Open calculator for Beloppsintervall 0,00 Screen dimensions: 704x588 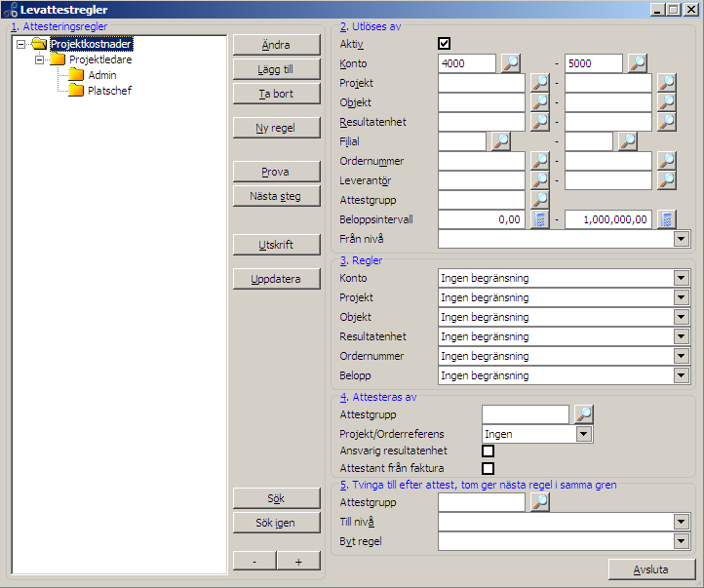click(539, 219)
